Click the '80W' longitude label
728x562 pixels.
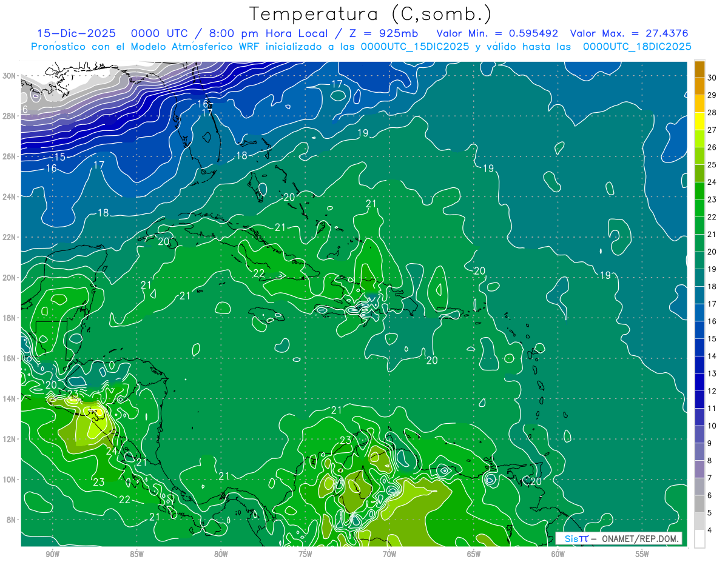(x=221, y=554)
